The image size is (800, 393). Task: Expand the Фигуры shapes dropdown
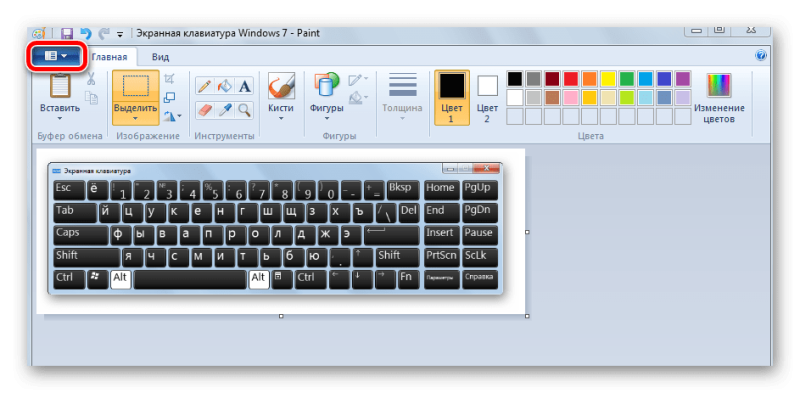327,118
